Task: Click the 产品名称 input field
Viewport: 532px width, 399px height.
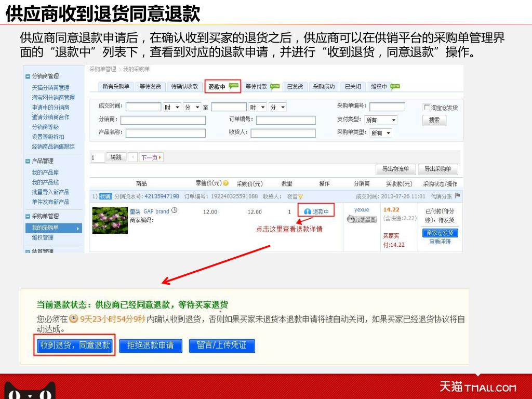Action: coord(166,133)
